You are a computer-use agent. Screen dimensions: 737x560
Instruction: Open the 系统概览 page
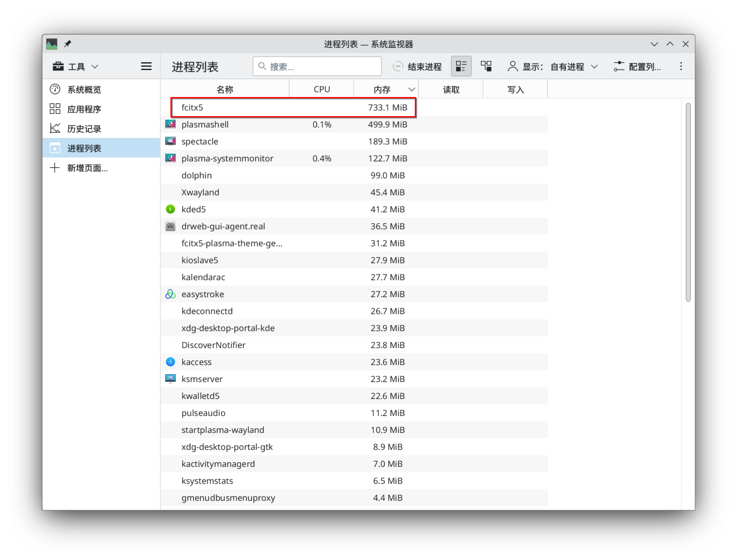coord(84,89)
